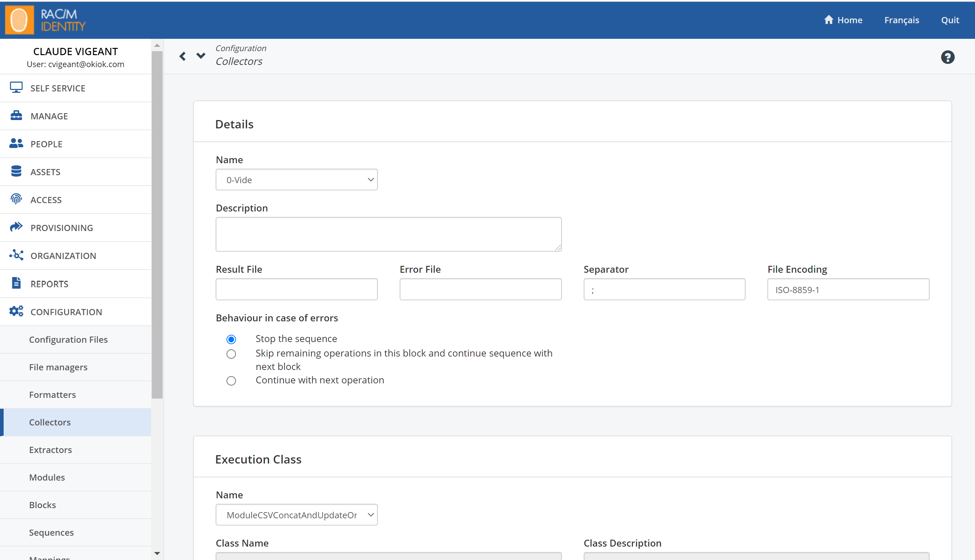The height and width of the screenshot is (560, 975).
Task: Click the File Encoding field ISO-8859-1
Action: (x=848, y=289)
